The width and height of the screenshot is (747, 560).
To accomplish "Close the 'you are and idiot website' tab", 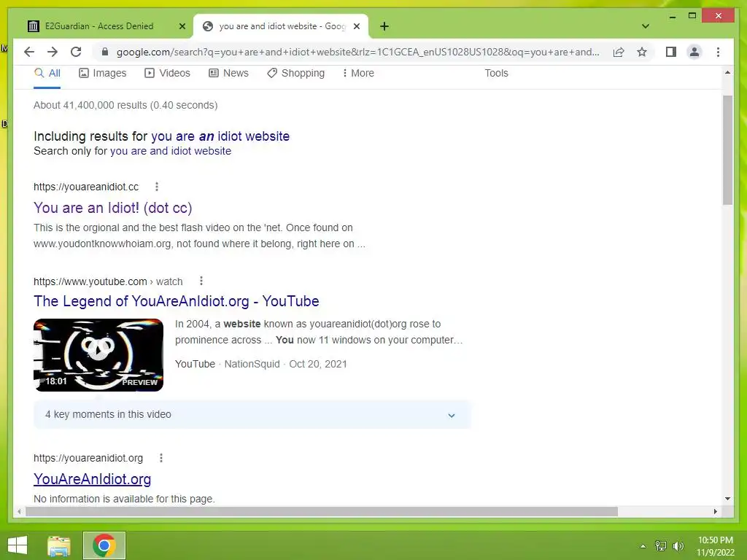I will (356, 26).
